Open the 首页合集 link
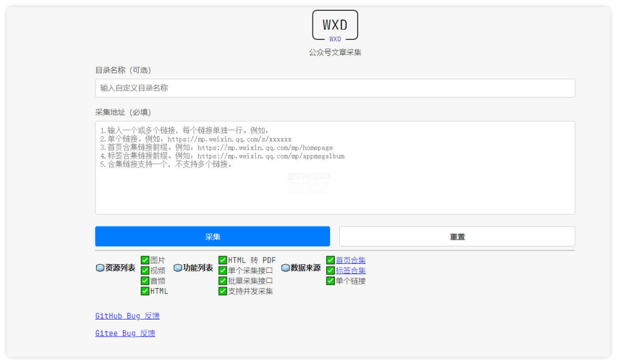Screen dimensions: 617x364 tap(351, 260)
